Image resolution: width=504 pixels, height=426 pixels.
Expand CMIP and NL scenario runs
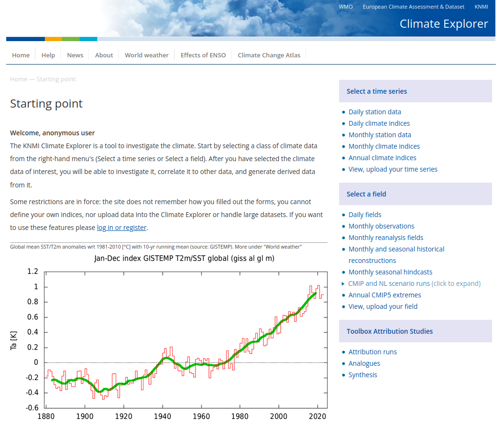(414, 284)
